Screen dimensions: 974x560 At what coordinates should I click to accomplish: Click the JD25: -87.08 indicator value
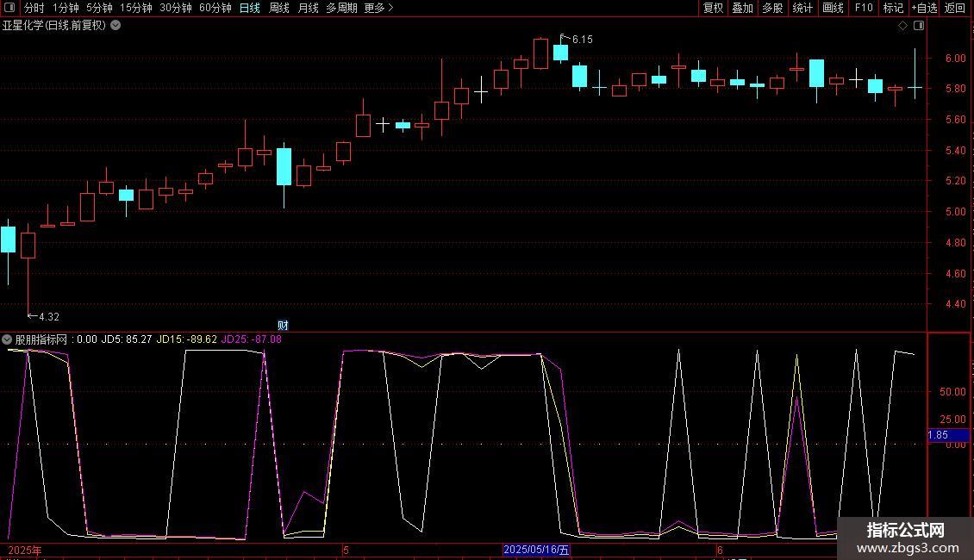tap(252, 339)
